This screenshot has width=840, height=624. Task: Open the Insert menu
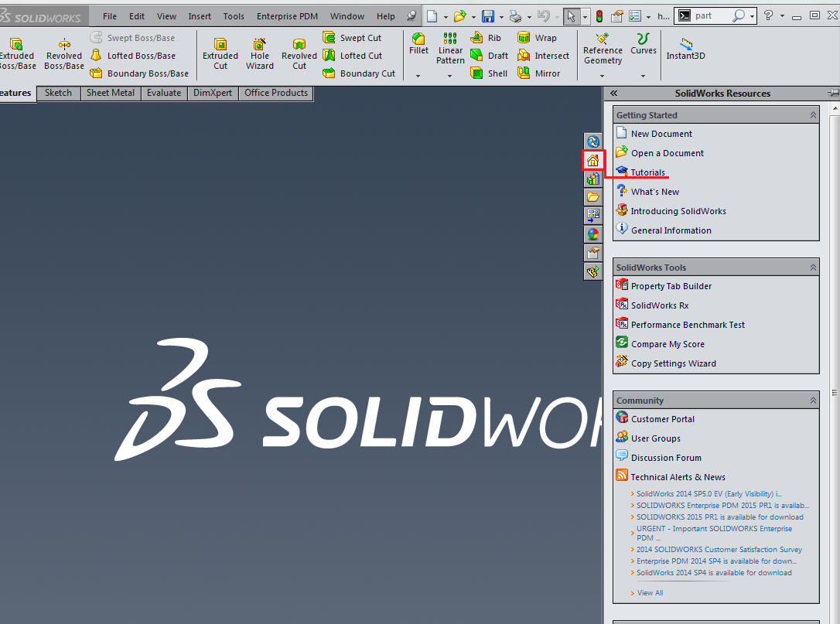(200, 16)
